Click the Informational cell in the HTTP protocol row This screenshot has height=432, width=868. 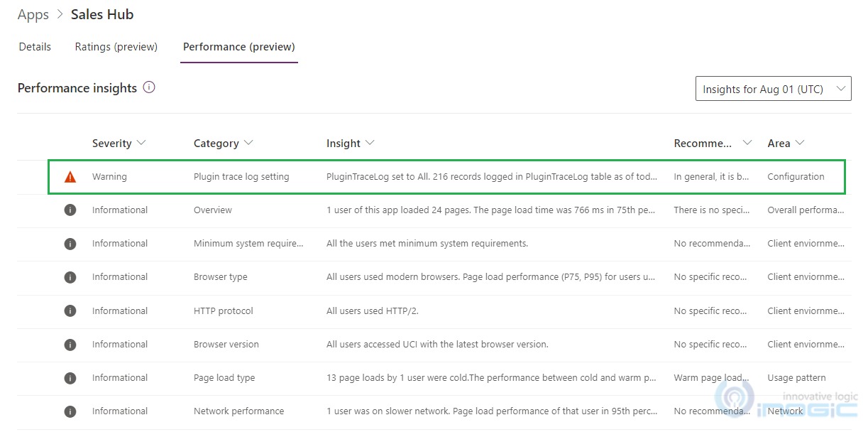120,311
